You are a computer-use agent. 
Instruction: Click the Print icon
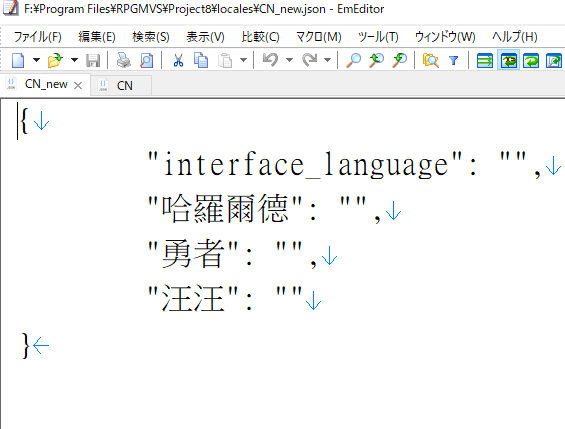click(124, 60)
